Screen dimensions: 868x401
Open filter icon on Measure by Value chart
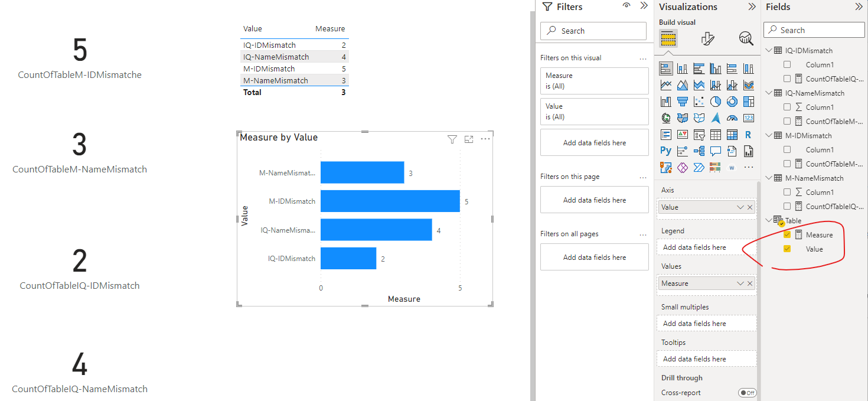(x=452, y=139)
